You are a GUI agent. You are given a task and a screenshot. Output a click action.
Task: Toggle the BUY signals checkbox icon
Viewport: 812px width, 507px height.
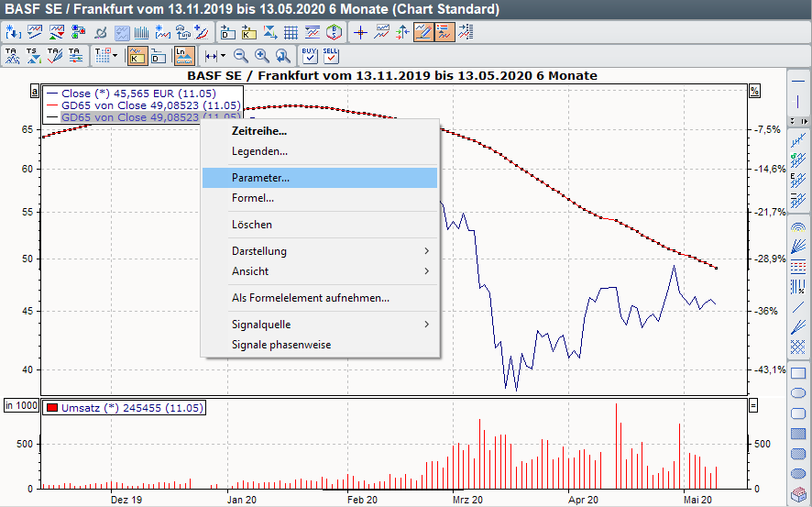309,56
